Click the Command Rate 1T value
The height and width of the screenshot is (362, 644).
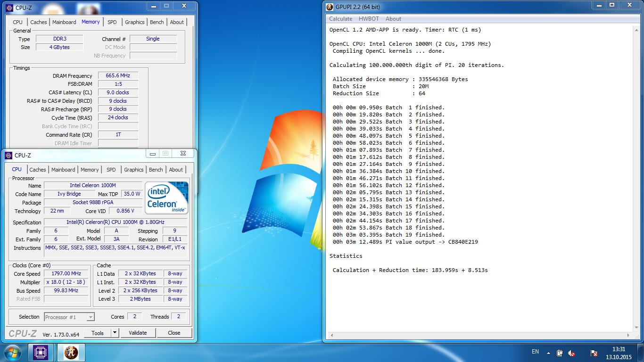tap(118, 134)
